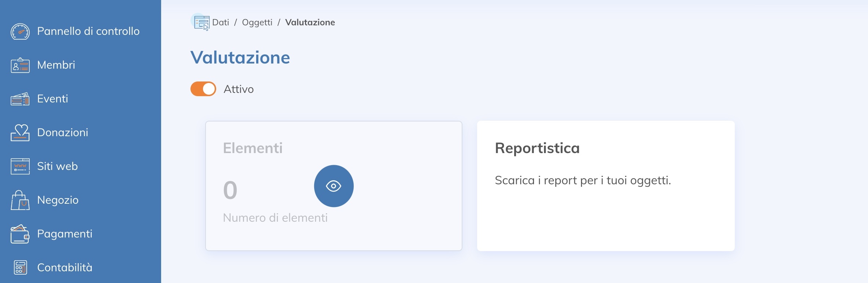The width and height of the screenshot is (868, 283).
Task: Click the Membri ID card icon
Action: pos(20,65)
